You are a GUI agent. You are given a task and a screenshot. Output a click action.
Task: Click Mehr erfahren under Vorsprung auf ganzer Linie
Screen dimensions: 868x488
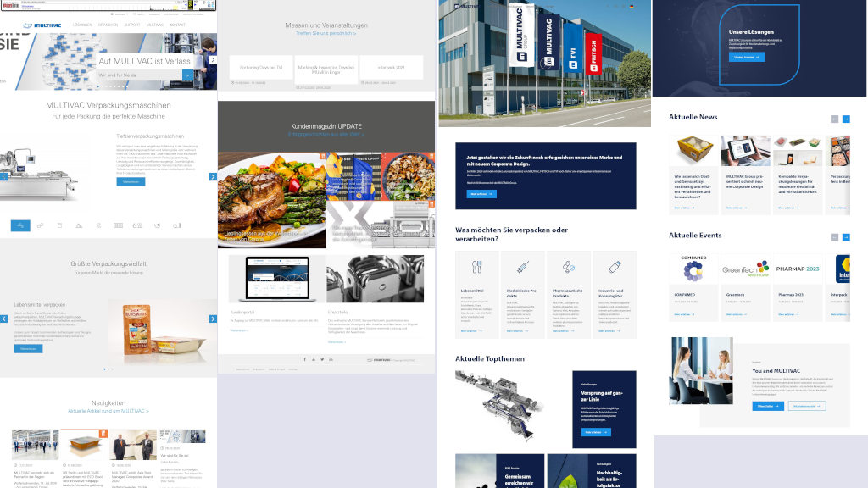596,432
